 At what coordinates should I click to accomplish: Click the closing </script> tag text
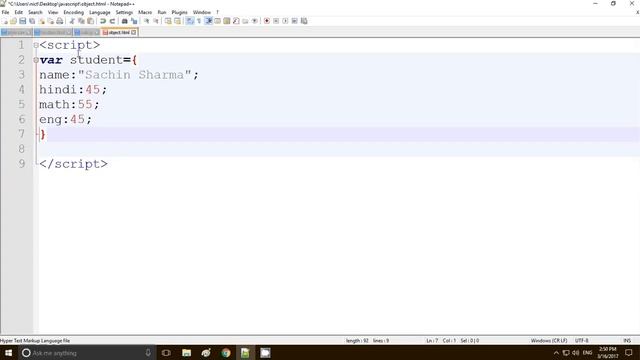click(73, 164)
